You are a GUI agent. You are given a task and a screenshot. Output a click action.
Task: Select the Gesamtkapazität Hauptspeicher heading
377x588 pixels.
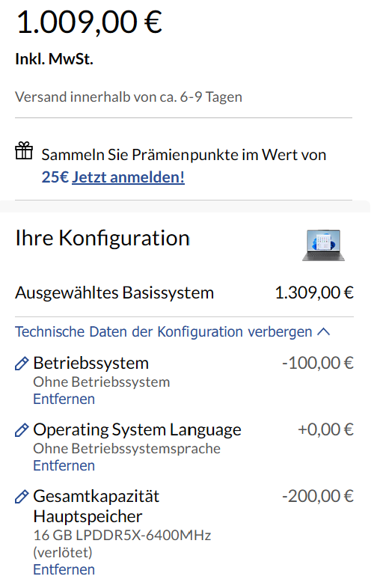[x=96, y=506]
